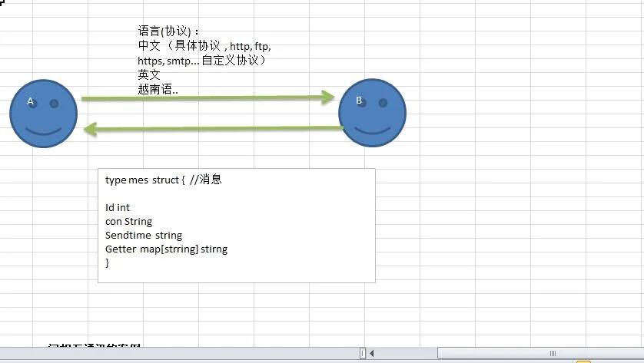Click the scrollbar track left of the thumb
Image resolution: width=644 pixels, height=363 pixels.
(x=407, y=353)
